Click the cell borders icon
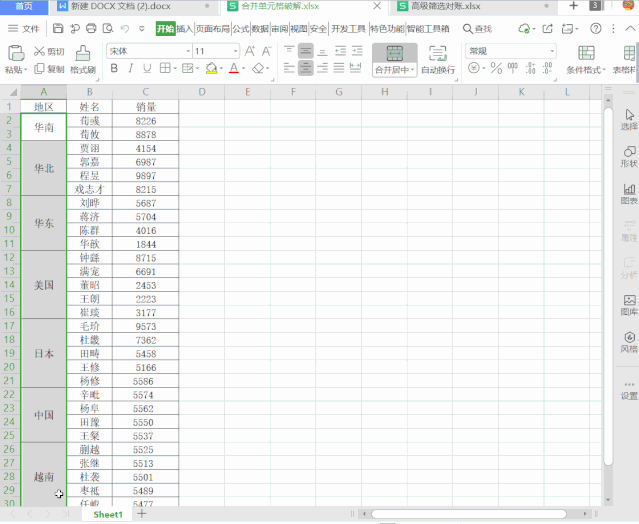 pos(165,68)
